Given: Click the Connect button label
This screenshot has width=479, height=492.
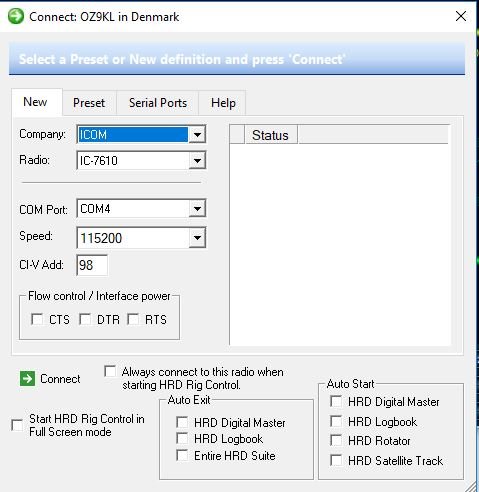Looking at the screenshot, I should 60,379.
